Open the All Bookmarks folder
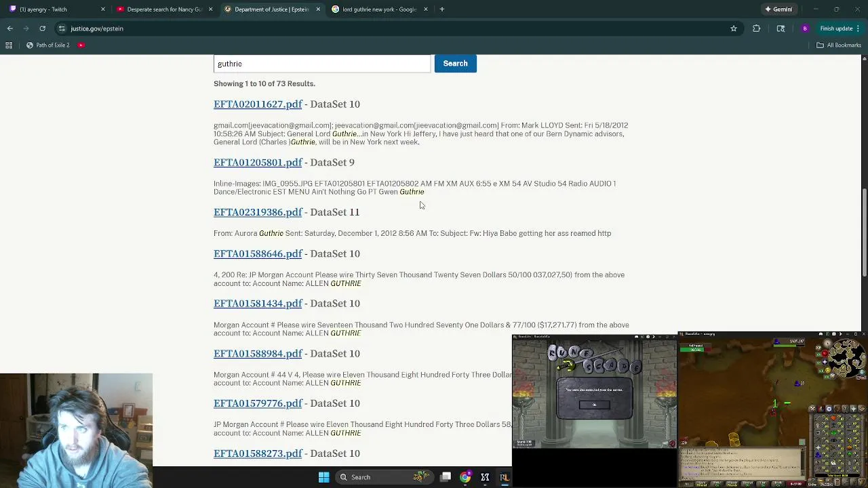Screen dimensions: 868x488 pos(839,45)
